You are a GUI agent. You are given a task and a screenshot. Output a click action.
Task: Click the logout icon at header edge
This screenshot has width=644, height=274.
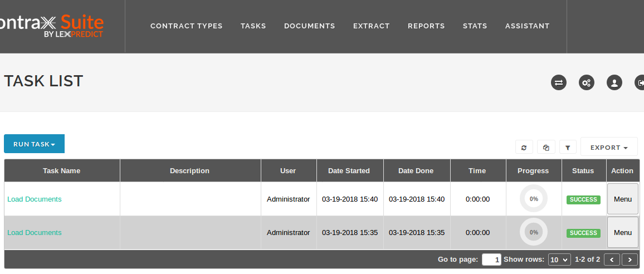coord(640,82)
